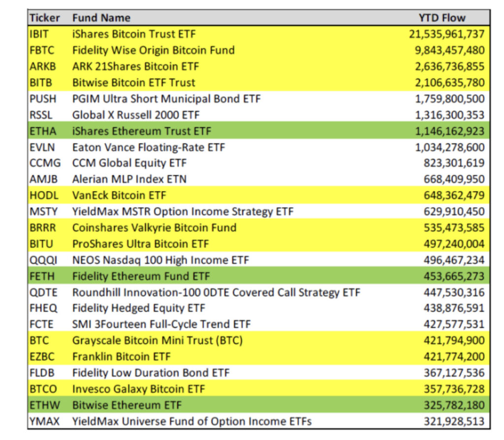Screen dimensions: 504x440
Task: Select Grayscale Bitcoin Mini Trust (BTC) cell
Action: (157, 341)
